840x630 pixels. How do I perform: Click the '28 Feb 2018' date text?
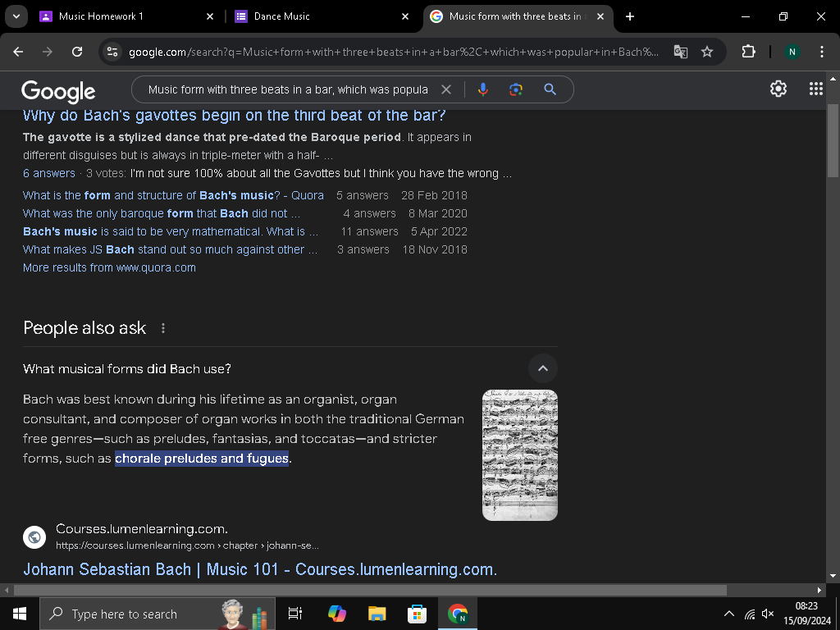coord(435,195)
